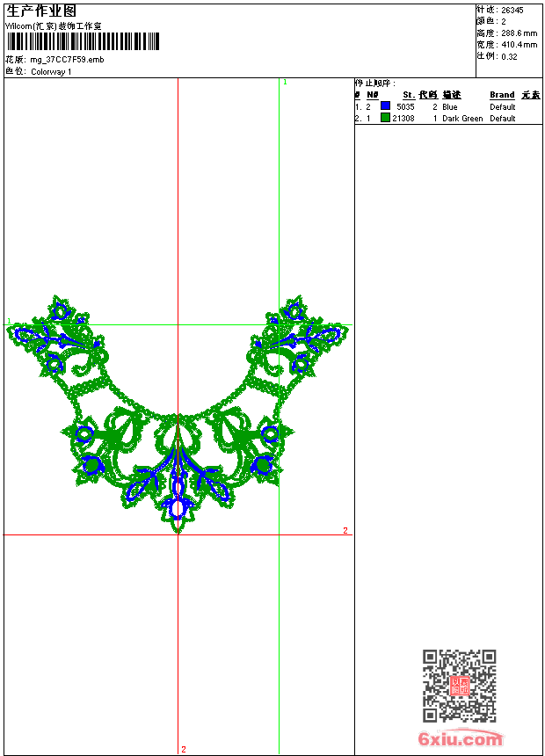Click the Brand column header
This screenshot has width=545, height=756.
click(x=502, y=95)
